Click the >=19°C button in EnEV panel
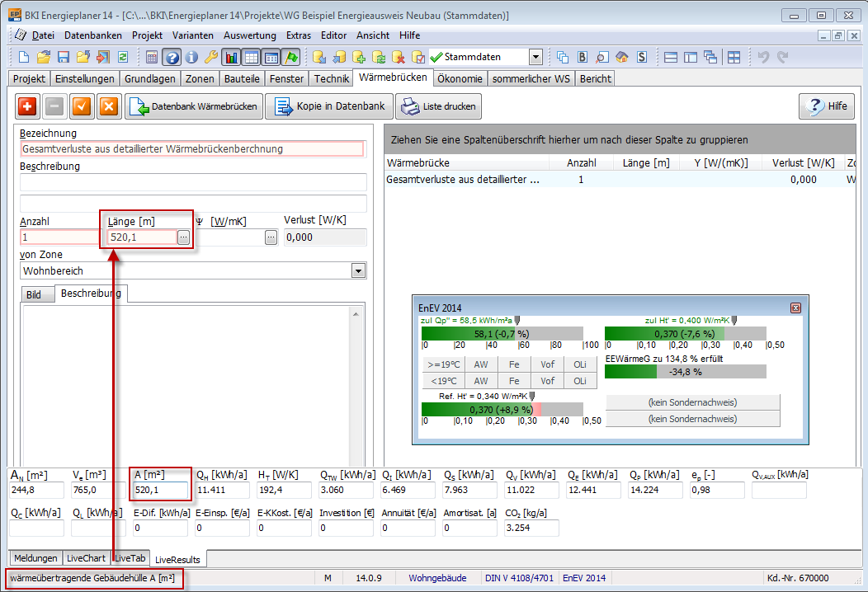This screenshot has width=868, height=592. (443, 364)
